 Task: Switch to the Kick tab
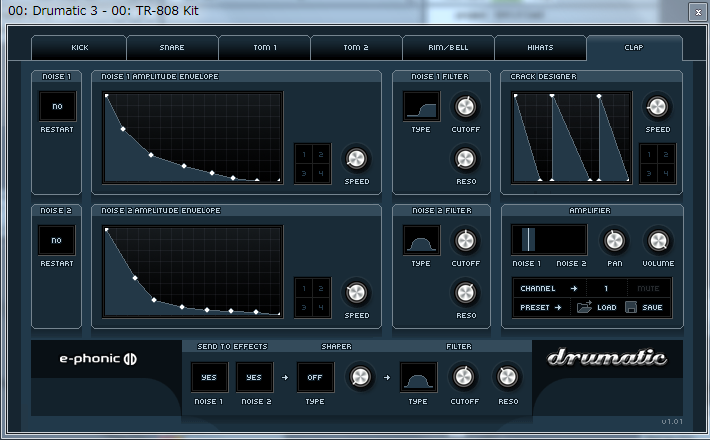[x=80, y=47]
